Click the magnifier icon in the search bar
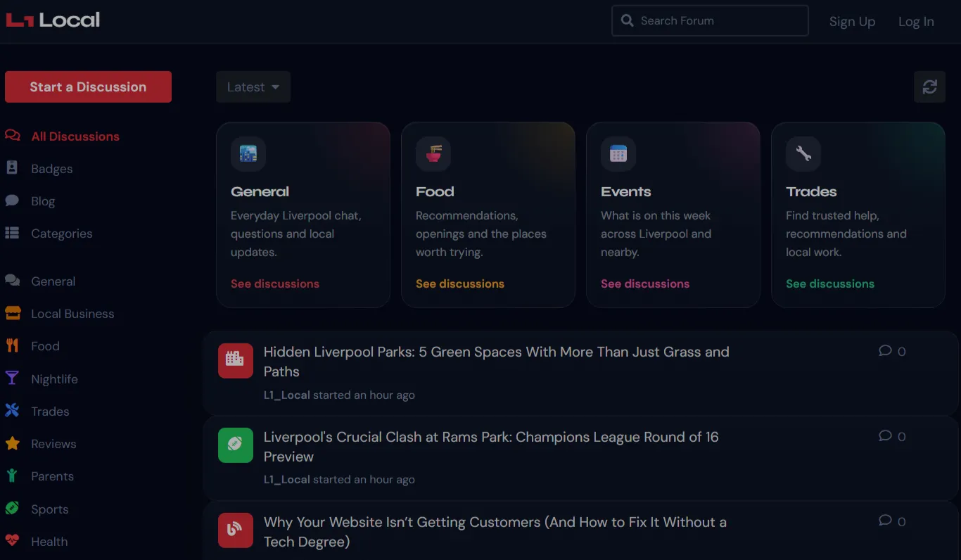Image resolution: width=961 pixels, height=560 pixels. point(627,20)
